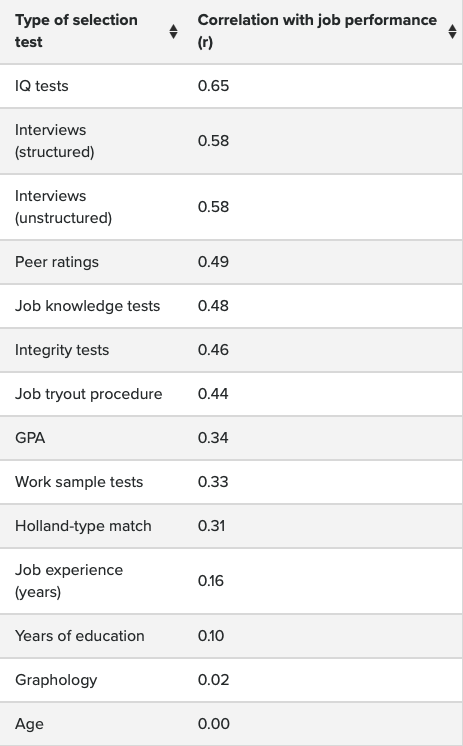This screenshot has width=463, height=746.
Task: Click the Work sample tests cell
Action: 79,482
